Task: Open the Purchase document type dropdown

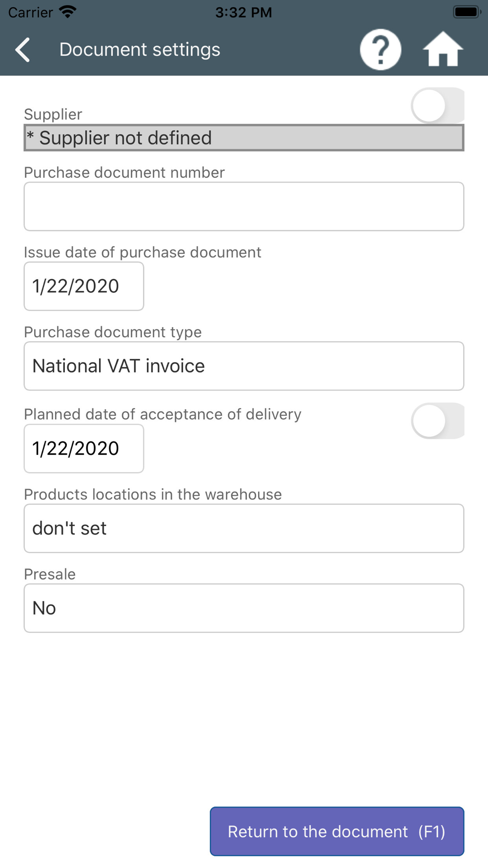Action: pos(244,366)
